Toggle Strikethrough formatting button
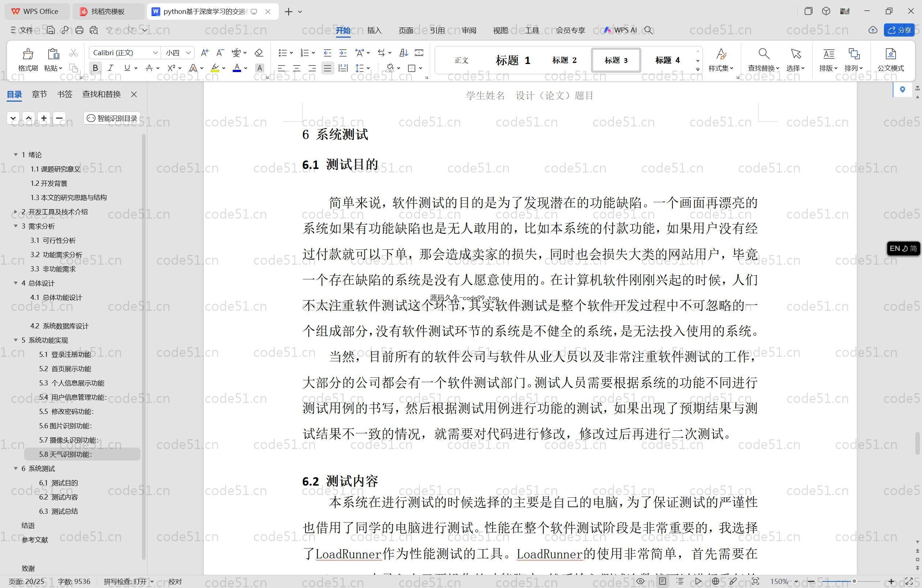Viewport: 922px width, 588px height. tap(149, 68)
